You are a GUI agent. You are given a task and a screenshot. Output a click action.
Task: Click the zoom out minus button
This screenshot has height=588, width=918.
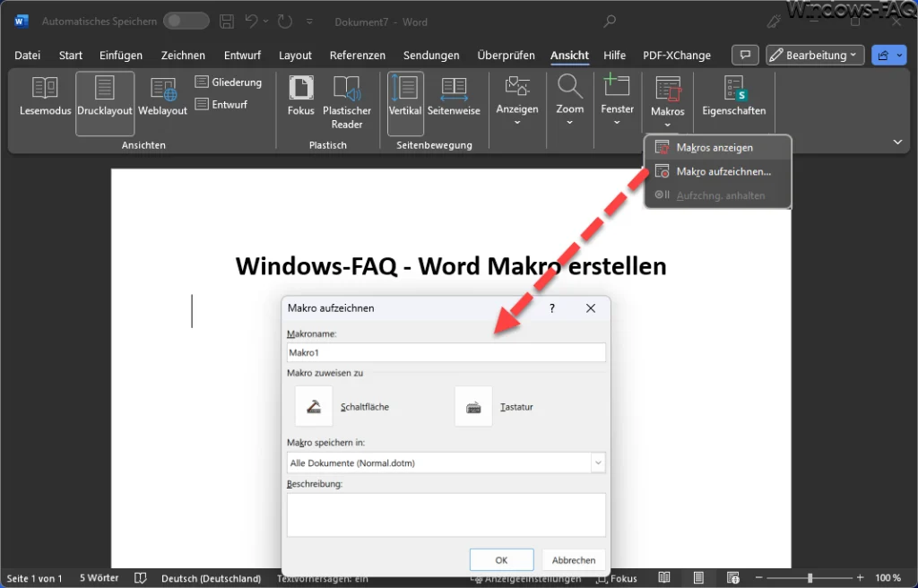click(x=759, y=578)
